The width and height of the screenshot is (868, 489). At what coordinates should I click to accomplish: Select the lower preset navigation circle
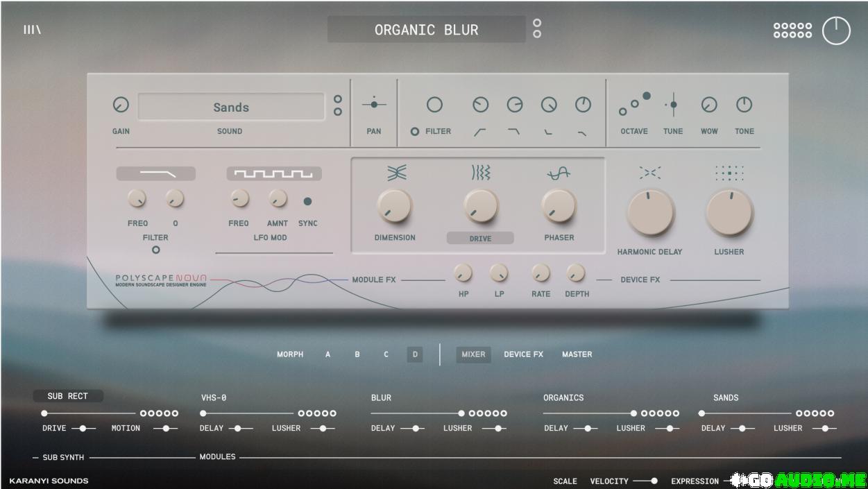[x=536, y=34]
